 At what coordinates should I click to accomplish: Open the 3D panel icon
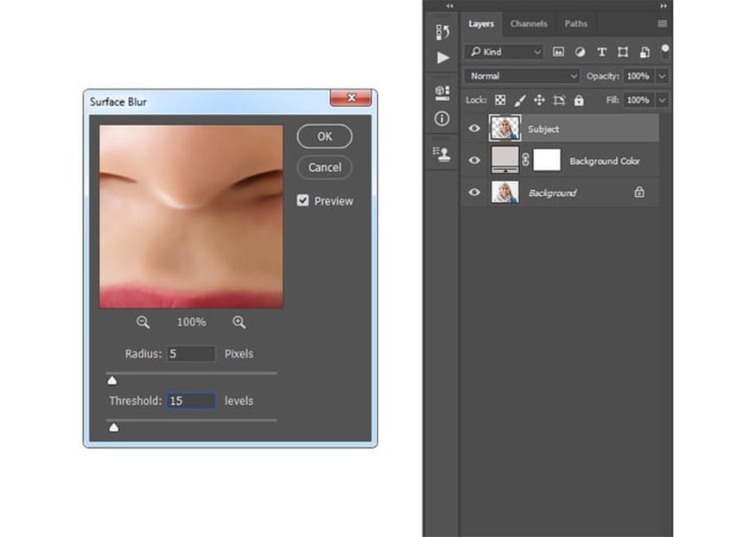[x=442, y=93]
